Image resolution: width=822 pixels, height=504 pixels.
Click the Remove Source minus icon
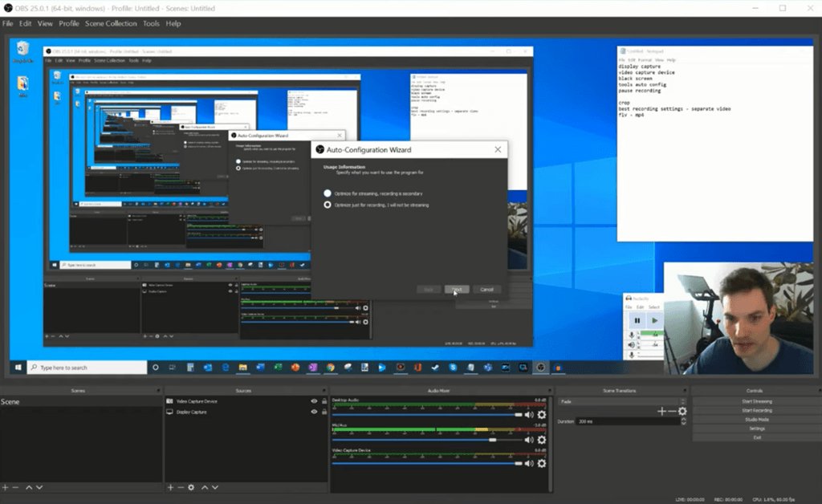click(x=181, y=487)
